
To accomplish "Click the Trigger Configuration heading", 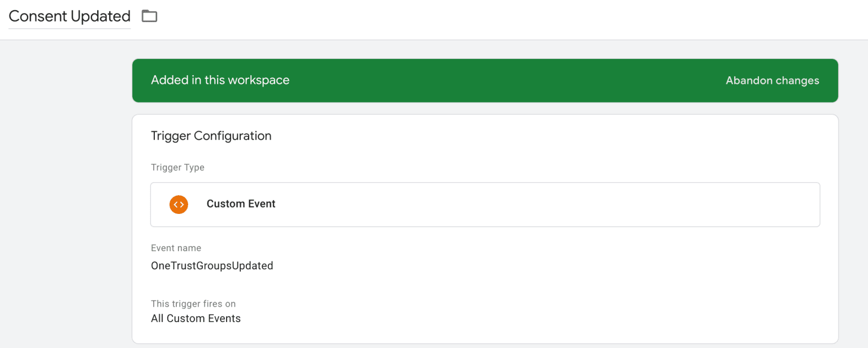I will (x=211, y=136).
